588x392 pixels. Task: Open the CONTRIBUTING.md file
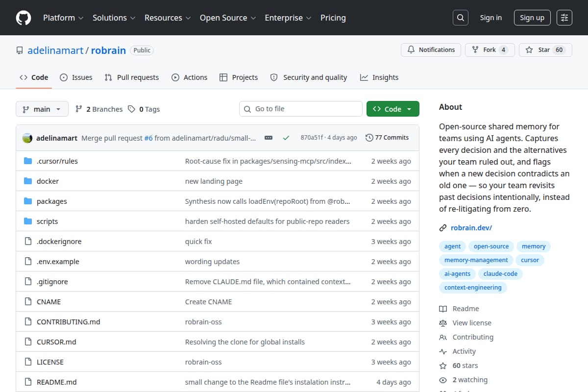69,322
